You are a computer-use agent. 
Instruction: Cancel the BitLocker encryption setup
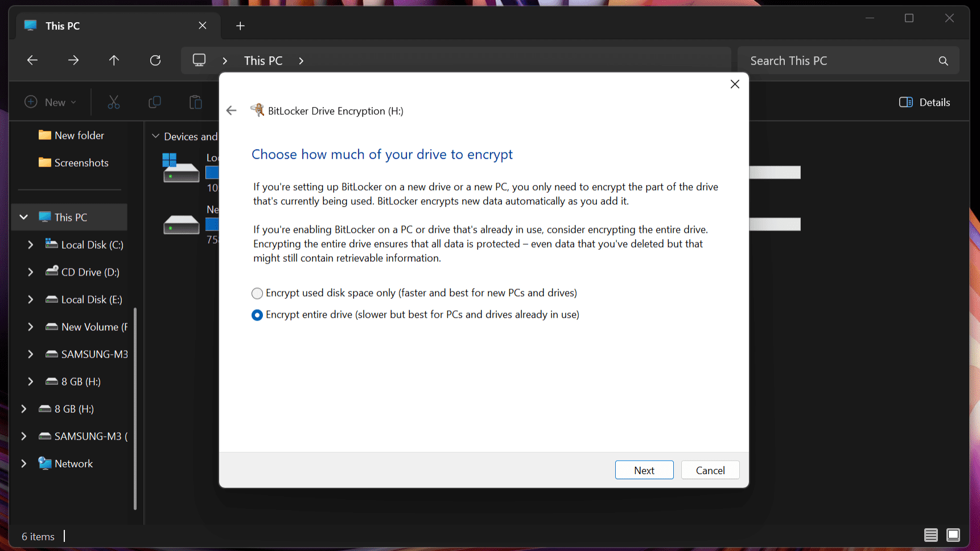tap(710, 470)
